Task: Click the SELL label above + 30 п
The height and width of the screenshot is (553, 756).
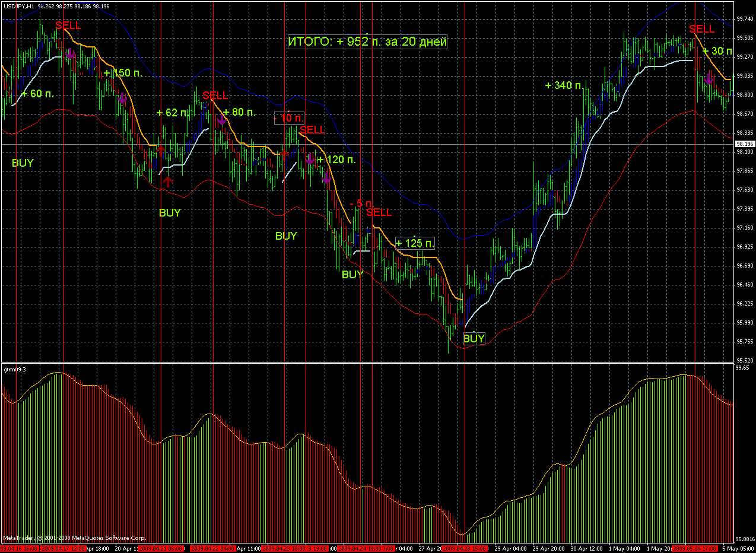Action: [x=701, y=29]
